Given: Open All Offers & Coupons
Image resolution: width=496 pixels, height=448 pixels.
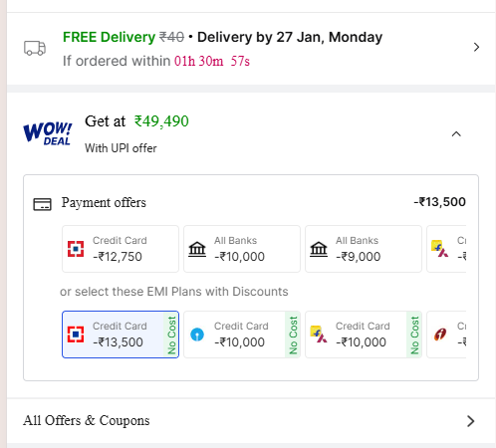Looking at the screenshot, I should coord(251,421).
